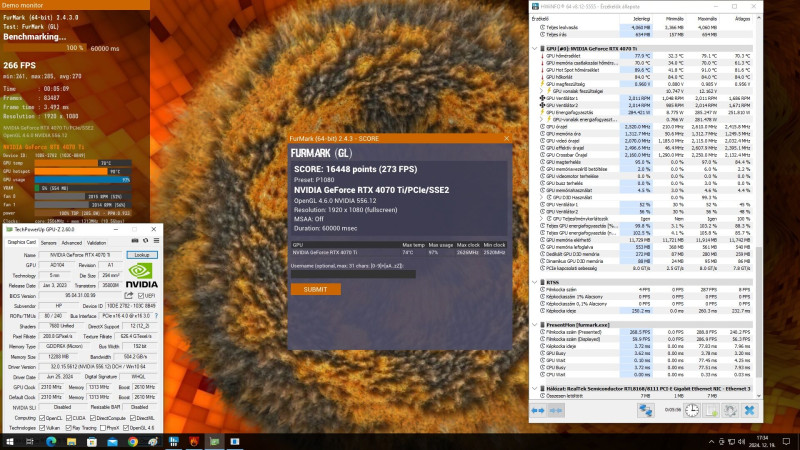Switch to Sensors tab in GPU-Z
The width and height of the screenshot is (800, 450).
click(48, 243)
